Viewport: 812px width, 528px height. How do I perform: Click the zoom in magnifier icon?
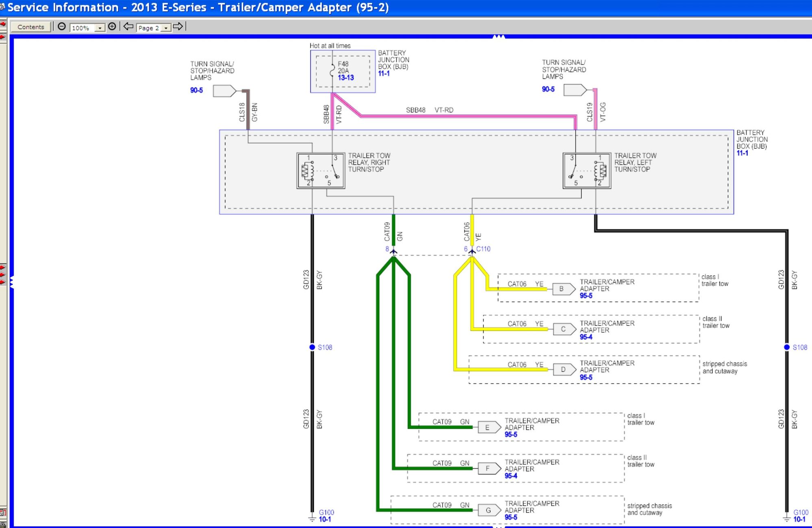[112, 27]
